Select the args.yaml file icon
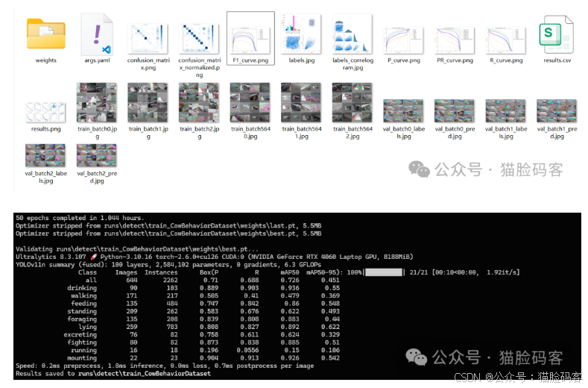588x388 pixels. coord(97,34)
